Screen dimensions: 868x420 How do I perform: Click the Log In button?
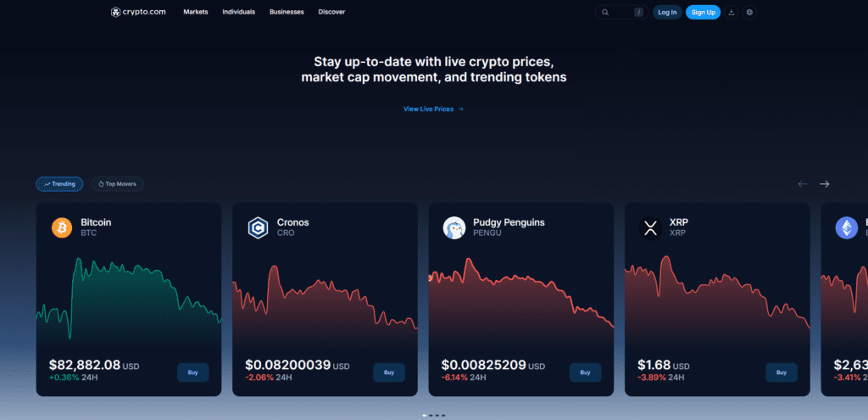667,12
